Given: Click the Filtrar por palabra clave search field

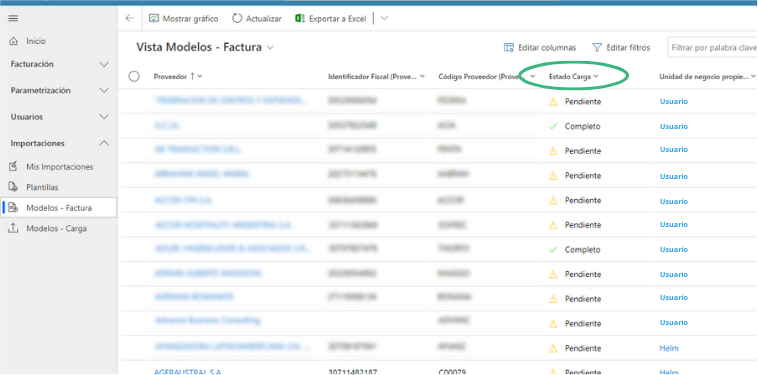Looking at the screenshot, I should (x=713, y=47).
